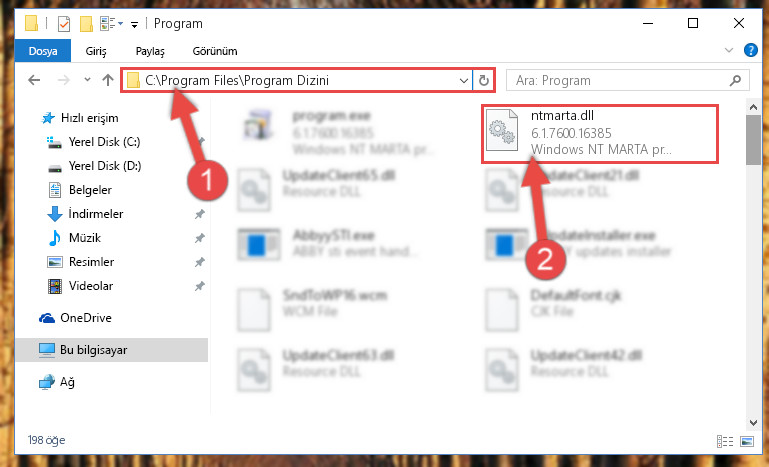The width and height of the screenshot is (769, 467).
Task: Select the ntmarta.dll file
Action: (600, 133)
